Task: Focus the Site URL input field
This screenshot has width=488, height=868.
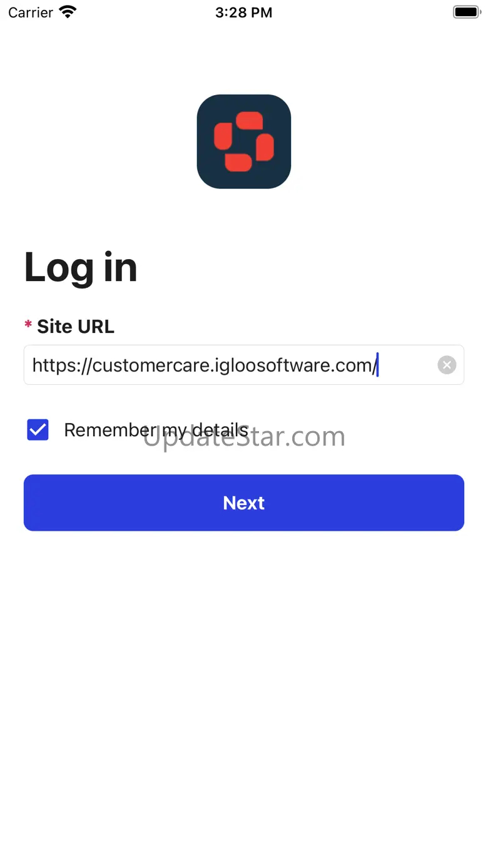Action: 244,365
